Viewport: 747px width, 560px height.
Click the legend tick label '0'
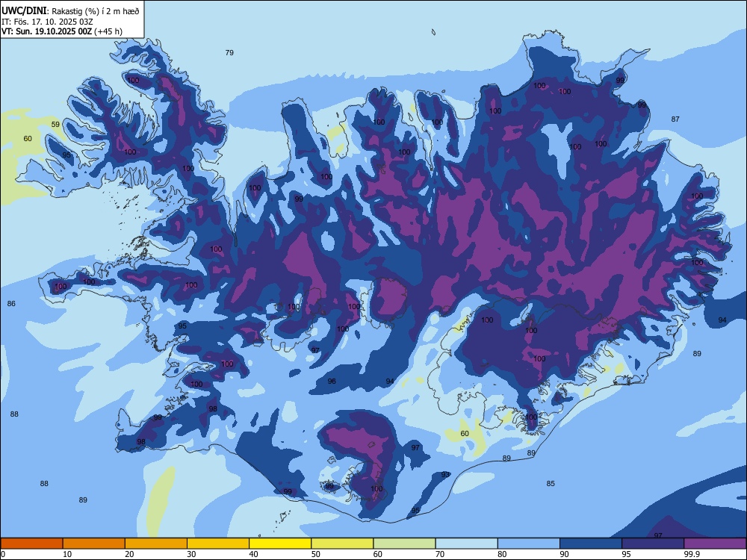click(3, 554)
